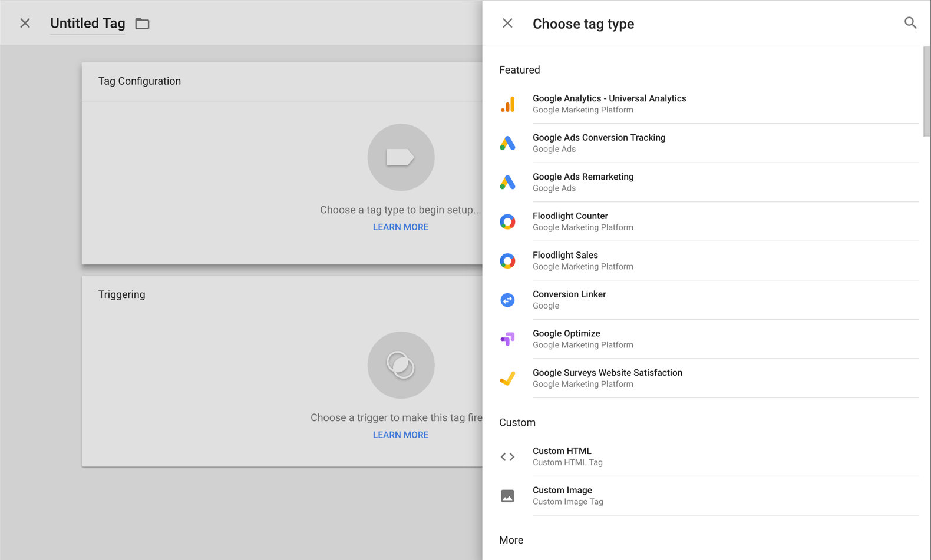Click the Choose tag type panel title
Screen dimensions: 931x560
click(x=583, y=24)
